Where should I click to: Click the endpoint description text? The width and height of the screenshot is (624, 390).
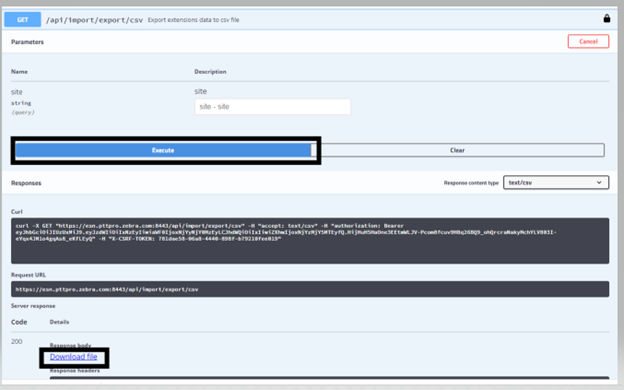point(193,20)
